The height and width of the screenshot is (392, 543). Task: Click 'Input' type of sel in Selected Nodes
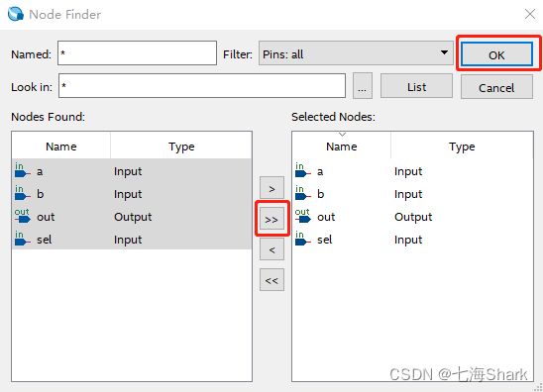click(x=408, y=240)
